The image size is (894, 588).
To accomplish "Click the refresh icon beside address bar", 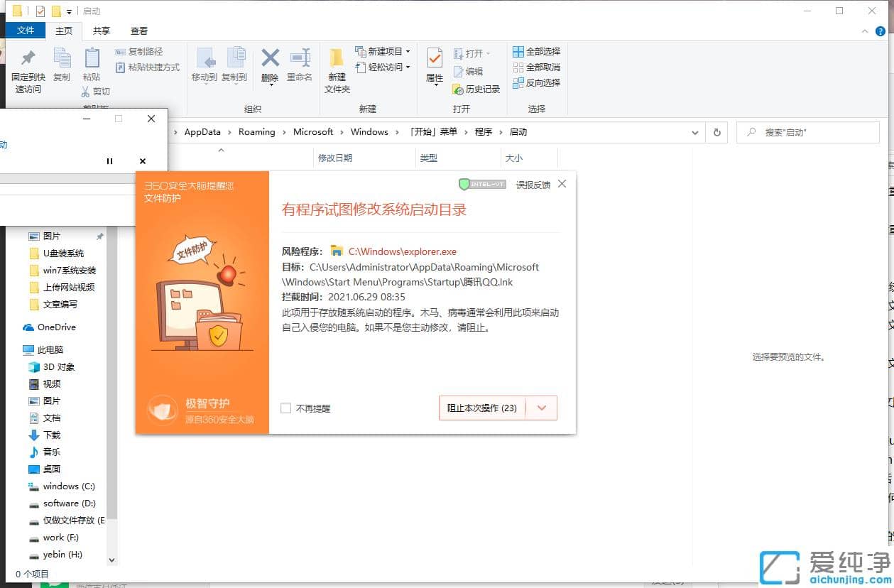I will point(716,131).
